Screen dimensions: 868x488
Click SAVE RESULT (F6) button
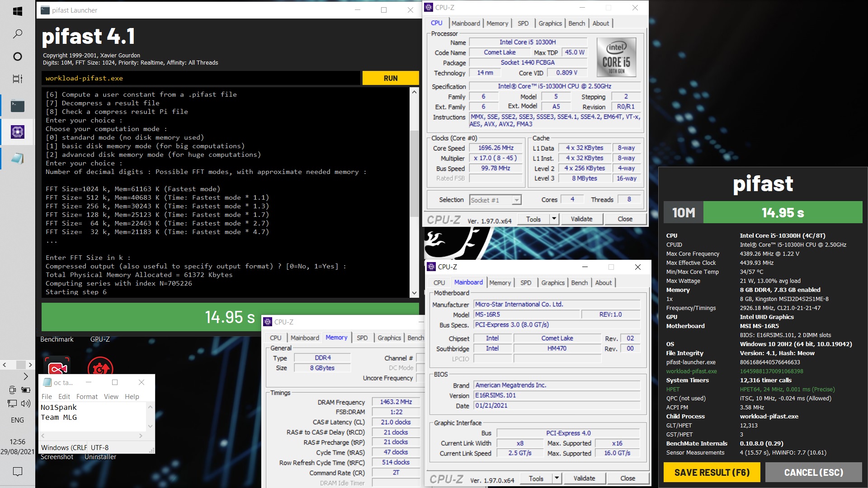(712, 473)
